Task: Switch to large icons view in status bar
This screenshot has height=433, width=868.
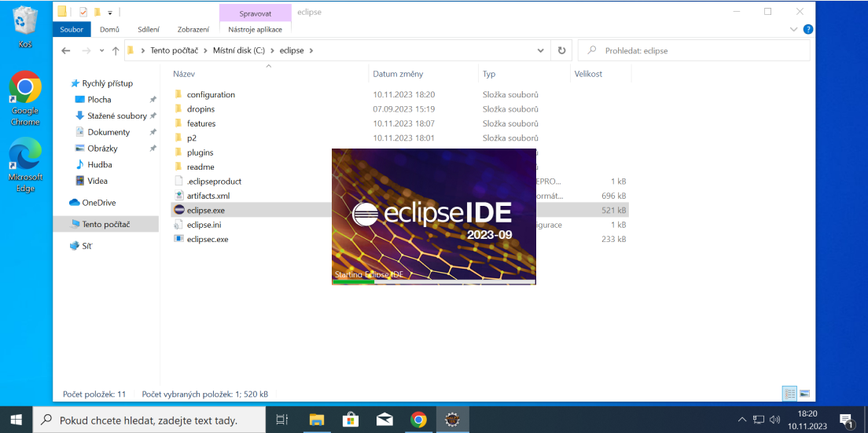Action: point(804,394)
